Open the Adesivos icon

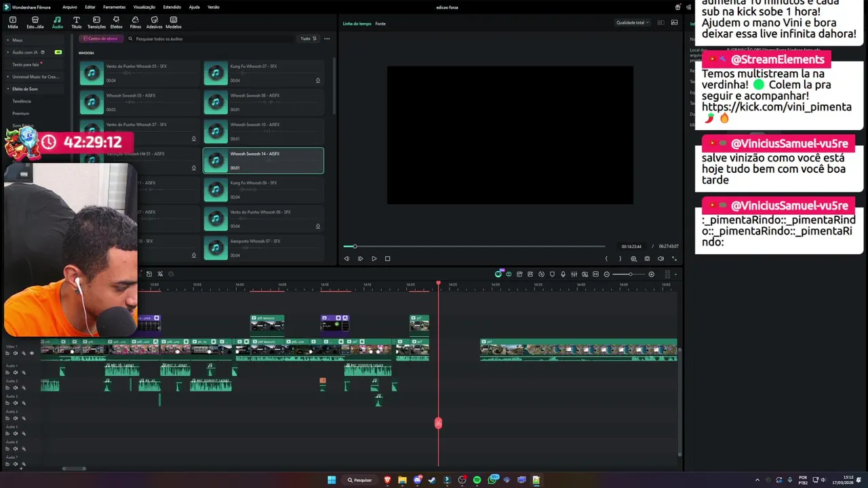pos(154,22)
